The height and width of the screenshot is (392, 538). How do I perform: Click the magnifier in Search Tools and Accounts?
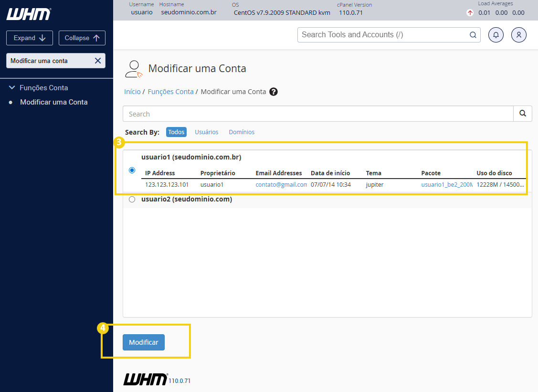coord(473,35)
